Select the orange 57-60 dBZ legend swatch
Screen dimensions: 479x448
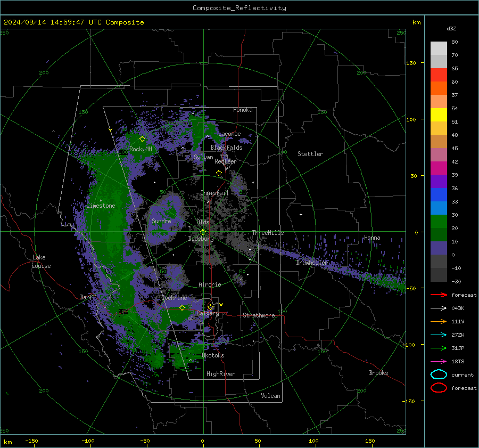pos(439,88)
